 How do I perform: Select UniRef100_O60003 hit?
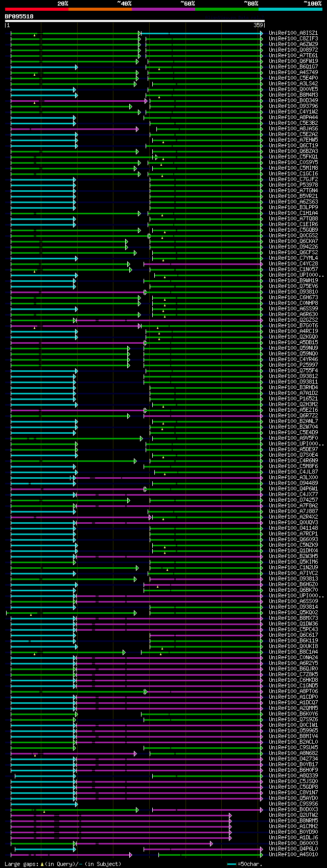[293, 843]
